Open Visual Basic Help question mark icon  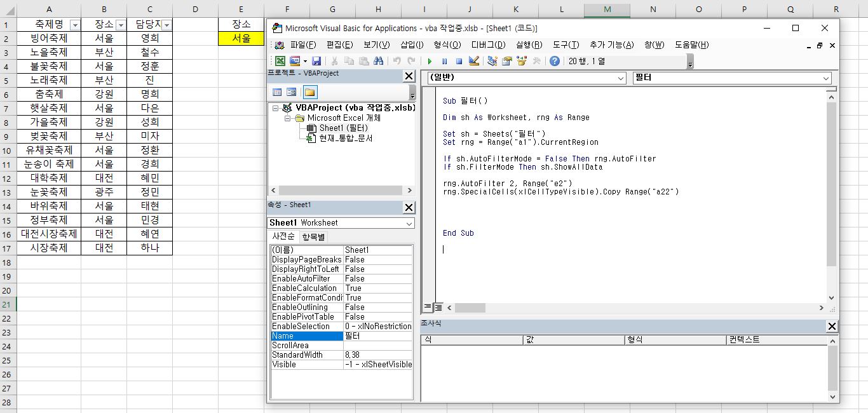click(555, 61)
